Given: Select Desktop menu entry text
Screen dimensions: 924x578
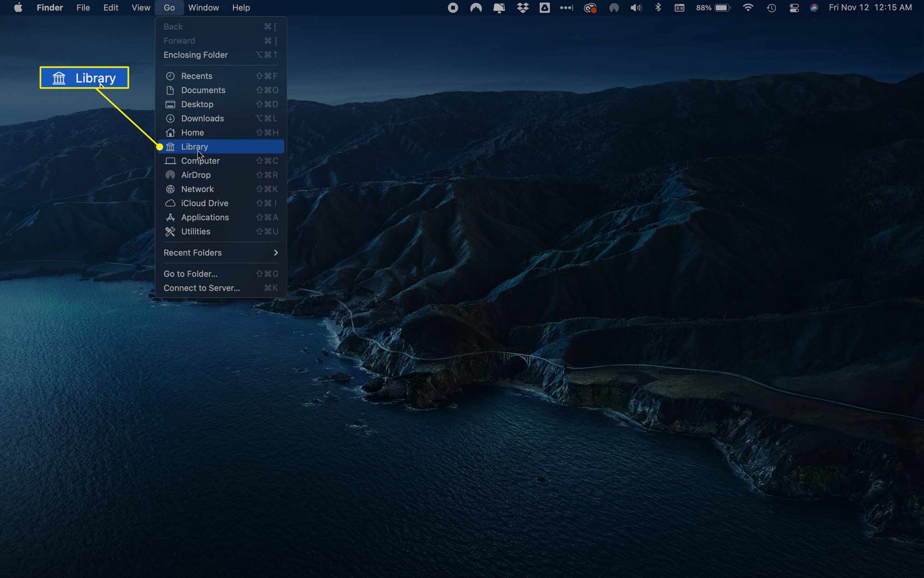Looking at the screenshot, I should (x=197, y=105).
